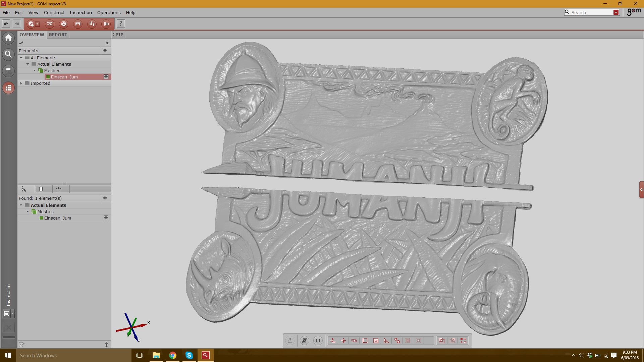Click the red arched-bridge icon with flat base
This screenshot has width=644, height=362.
coord(50,24)
